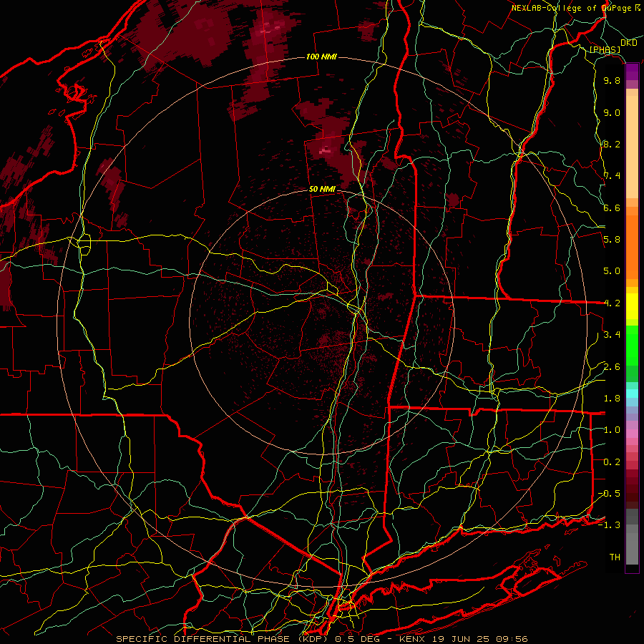Click the 3.4 legend value
The width and height of the screenshot is (644, 644).
(612, 335)
